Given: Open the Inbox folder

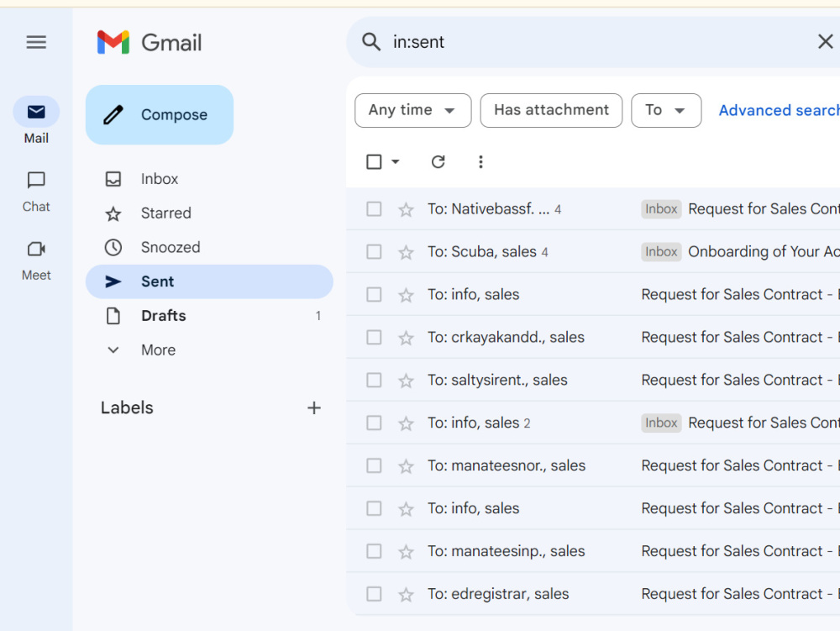Looking at the screenshot, I should coord(209,179).
